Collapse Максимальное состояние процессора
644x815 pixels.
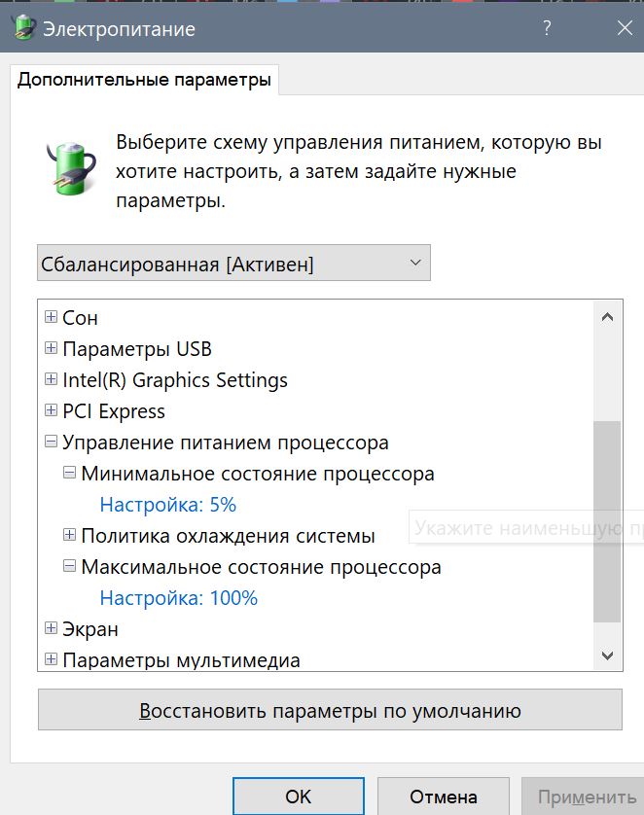click(69, 566)
